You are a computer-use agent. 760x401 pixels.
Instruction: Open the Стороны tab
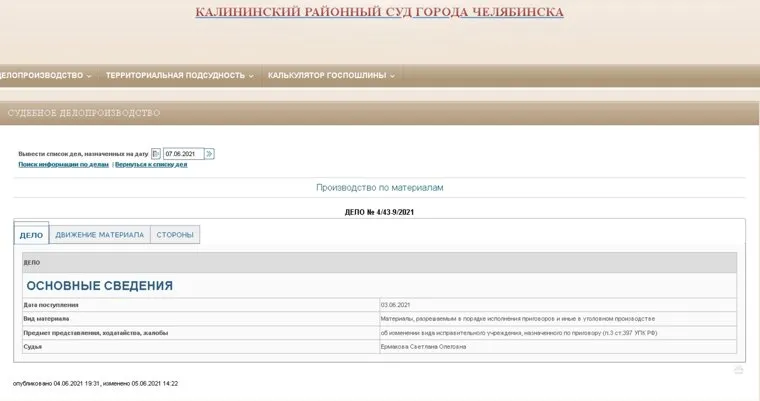pos(175,235)
